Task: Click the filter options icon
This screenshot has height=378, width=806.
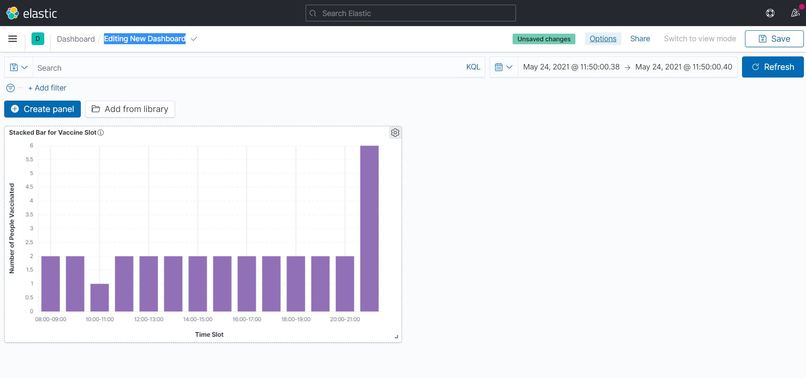Action: pos(10,88)
